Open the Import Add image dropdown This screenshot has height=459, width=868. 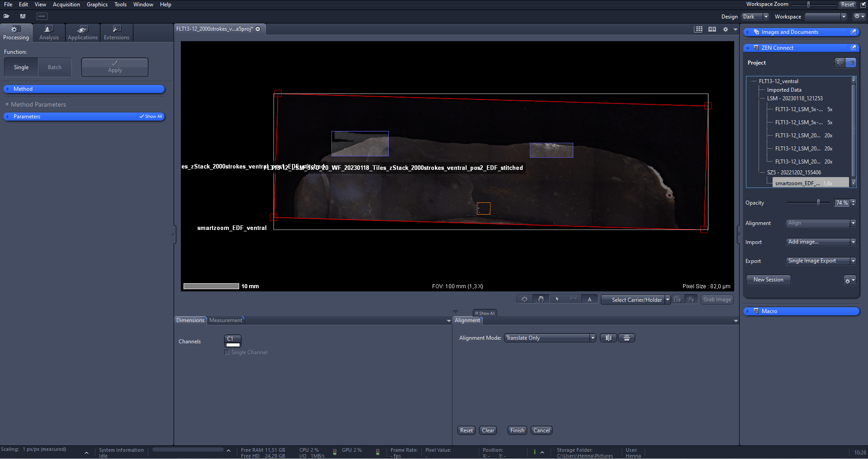821,242
